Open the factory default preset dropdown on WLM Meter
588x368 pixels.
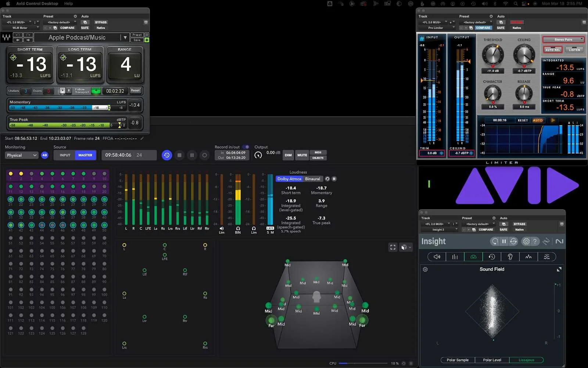(x=61, y=22)
